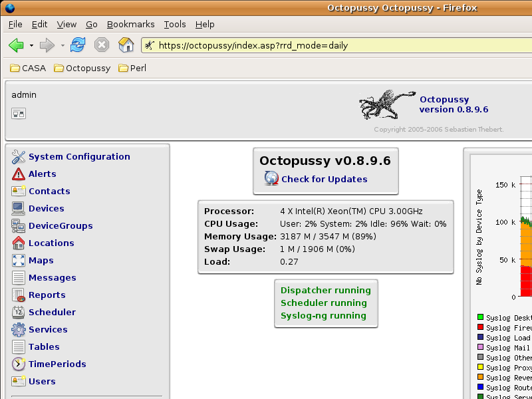Open the TimePeriods link
Viewport: 532px width, 399px height.
pos(57,364)
